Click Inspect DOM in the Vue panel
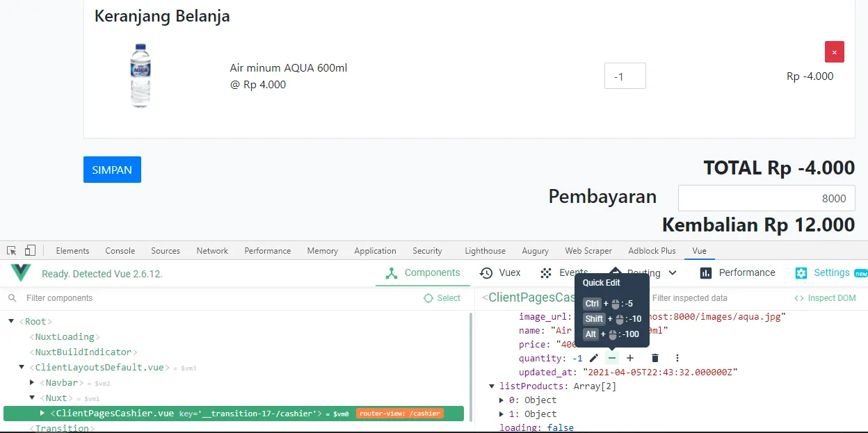Screen dimensions: 868x433 (x=825, y=297)
